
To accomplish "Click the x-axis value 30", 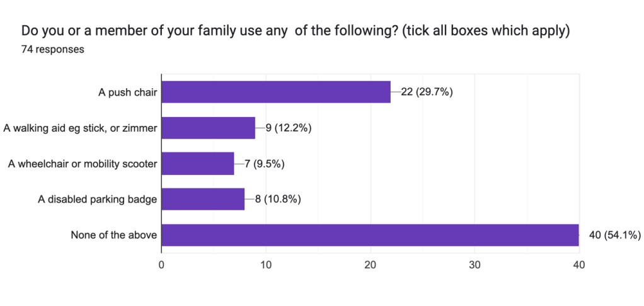I will [474, 265].
